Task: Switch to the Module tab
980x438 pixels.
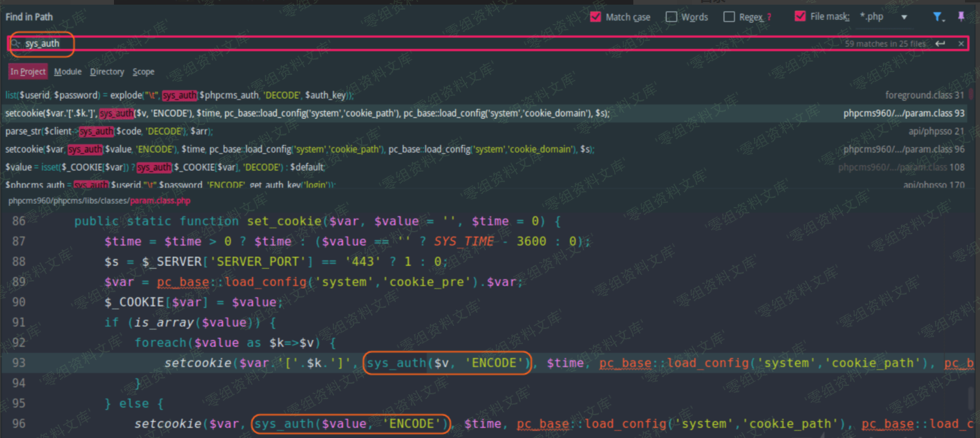Action: click(x=68, y=71)
